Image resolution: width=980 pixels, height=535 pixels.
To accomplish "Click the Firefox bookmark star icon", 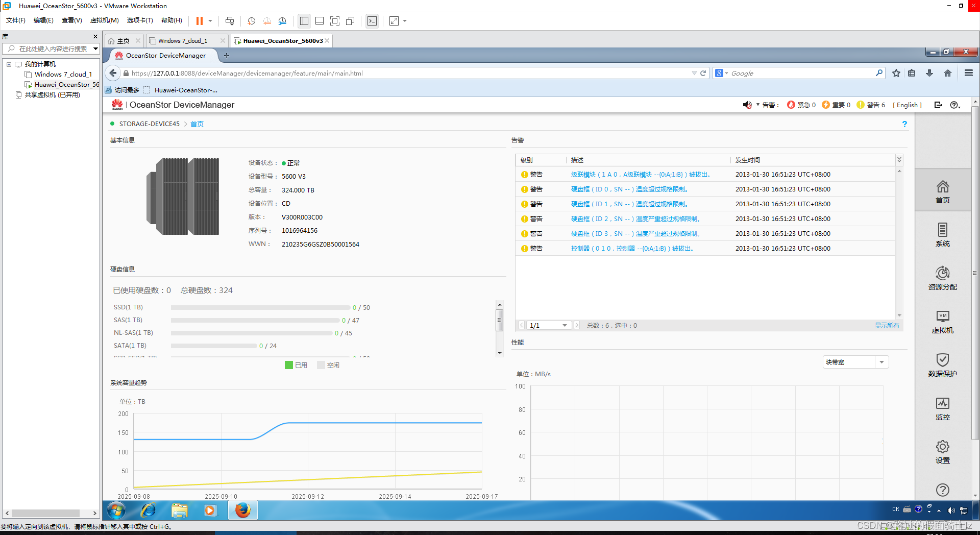I will 896,73.
